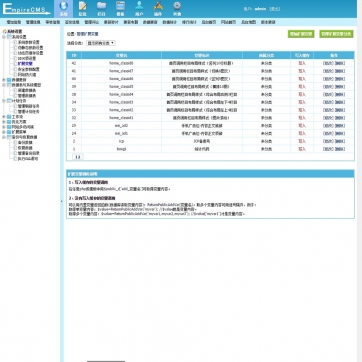Collapse the 计划任务 tree folder
This screenshot has width=362, height=362.
coord(4,101)
